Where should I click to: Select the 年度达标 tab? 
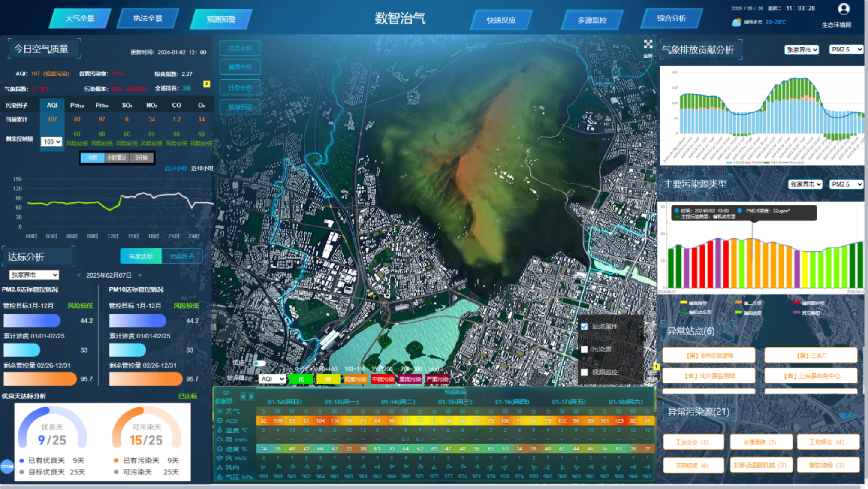(141, 256)
